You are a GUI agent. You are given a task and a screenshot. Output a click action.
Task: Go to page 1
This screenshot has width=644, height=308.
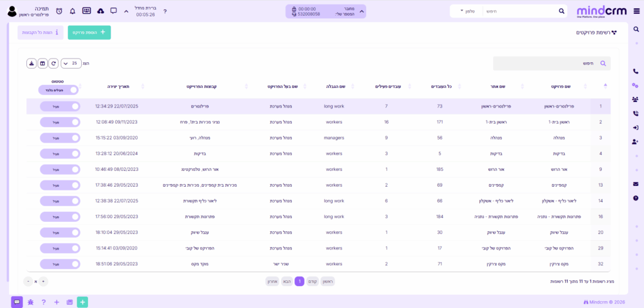point(299,282)
